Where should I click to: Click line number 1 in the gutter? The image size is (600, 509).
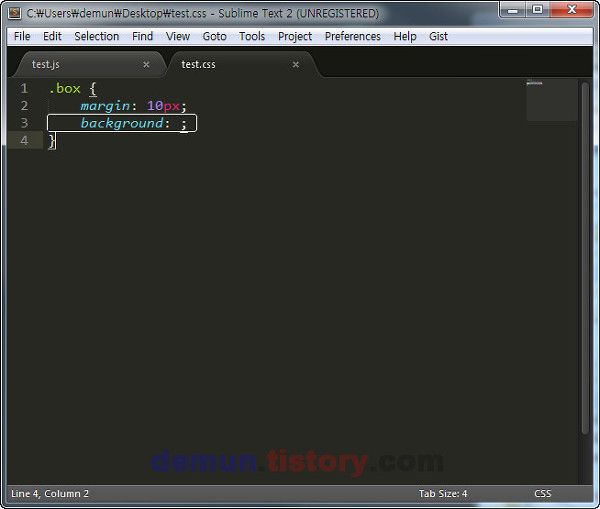pyautogui.click(x=24, y=88)
